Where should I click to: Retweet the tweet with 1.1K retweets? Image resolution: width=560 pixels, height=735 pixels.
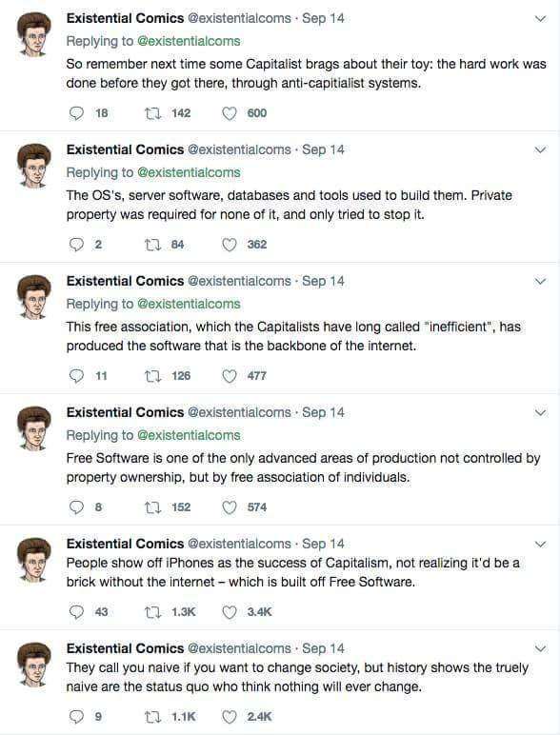pyautogui.click(x=152, y=716)
